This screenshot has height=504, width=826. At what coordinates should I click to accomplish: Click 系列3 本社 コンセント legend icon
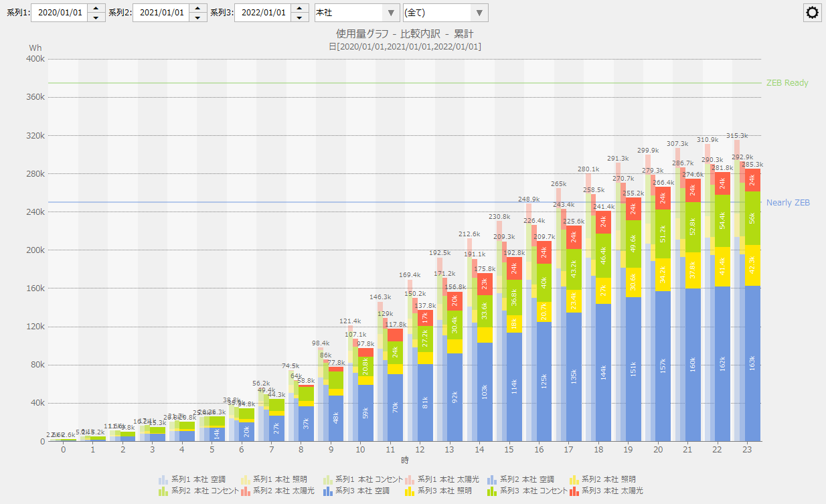(x=491, y=491)
